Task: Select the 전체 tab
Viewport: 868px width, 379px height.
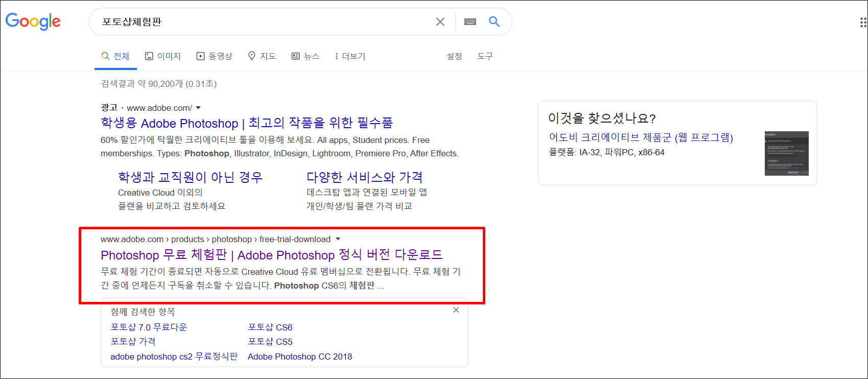Action: pos(115,56)
